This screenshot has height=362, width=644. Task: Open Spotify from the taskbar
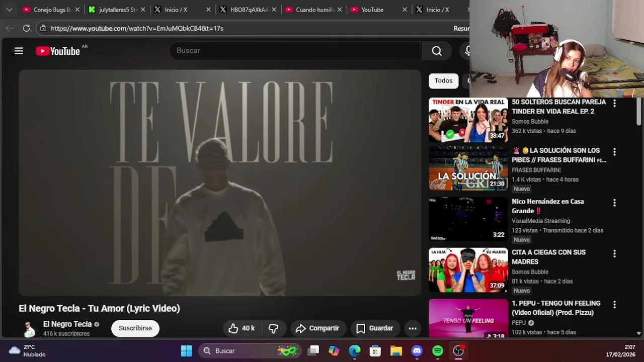(437, 350)
